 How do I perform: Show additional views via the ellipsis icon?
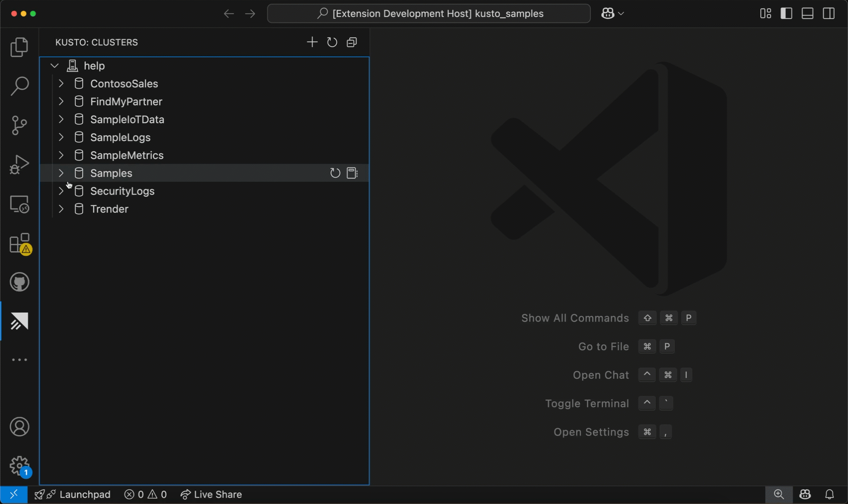click(19, 360)
